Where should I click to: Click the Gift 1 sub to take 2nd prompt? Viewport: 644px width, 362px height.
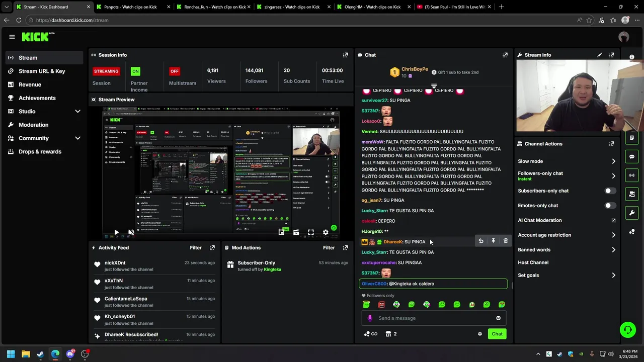point(455,72)
